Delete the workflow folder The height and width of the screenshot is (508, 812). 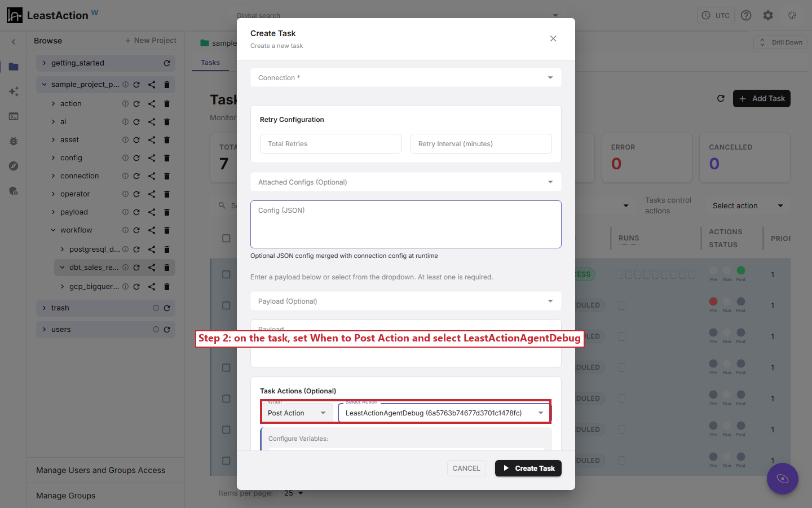167,230
